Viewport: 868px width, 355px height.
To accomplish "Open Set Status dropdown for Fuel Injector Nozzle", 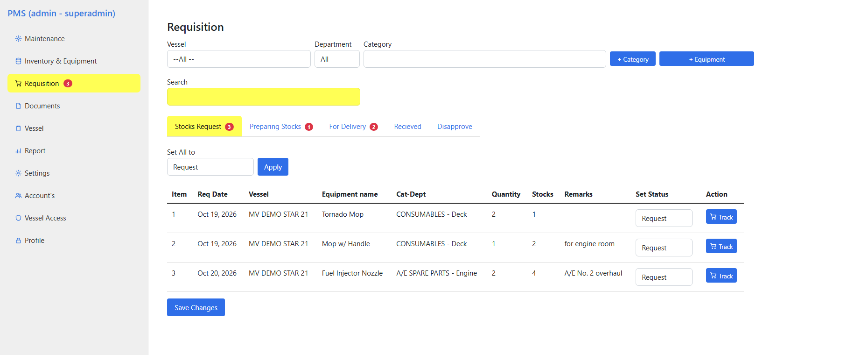I will tap(664, 277).
